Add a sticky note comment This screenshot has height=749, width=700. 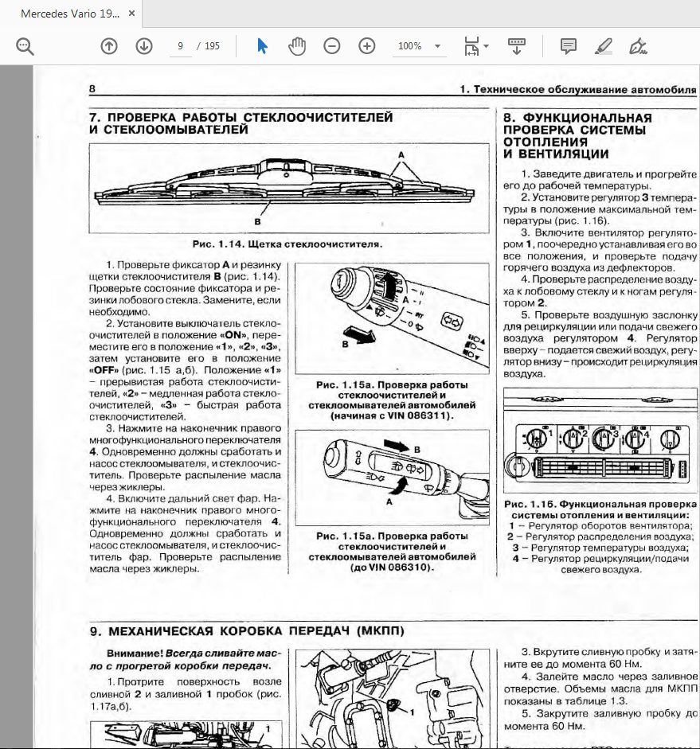coord(569,48)
